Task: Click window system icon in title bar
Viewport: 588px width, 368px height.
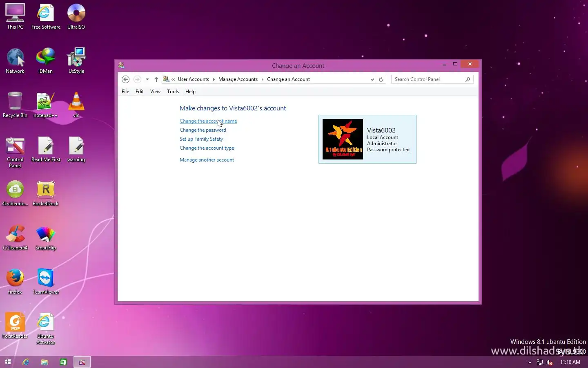Action: (x=121, y=65)
